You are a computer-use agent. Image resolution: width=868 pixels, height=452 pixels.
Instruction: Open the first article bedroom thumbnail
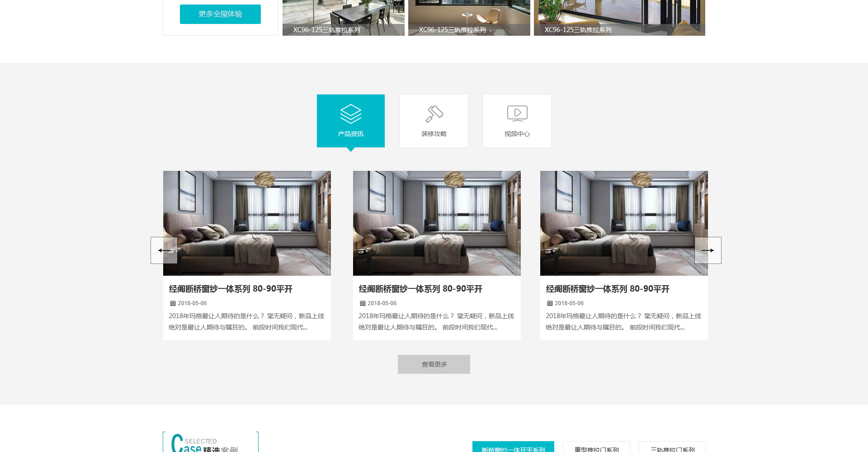[247, 223]
